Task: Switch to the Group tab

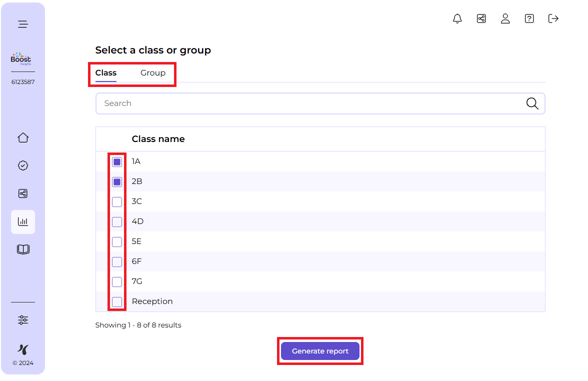Action: tap(152, 73)
